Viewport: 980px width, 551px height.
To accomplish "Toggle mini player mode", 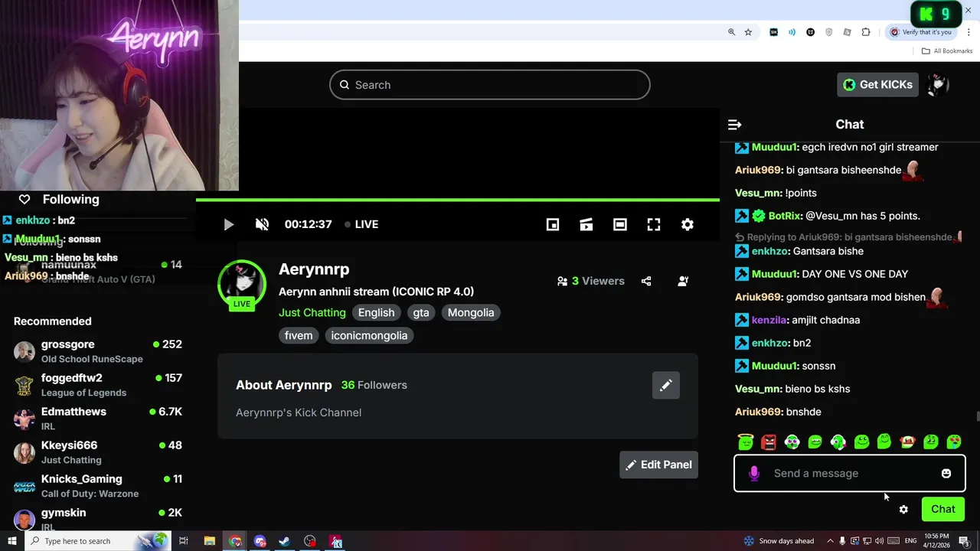I will 553,224.
